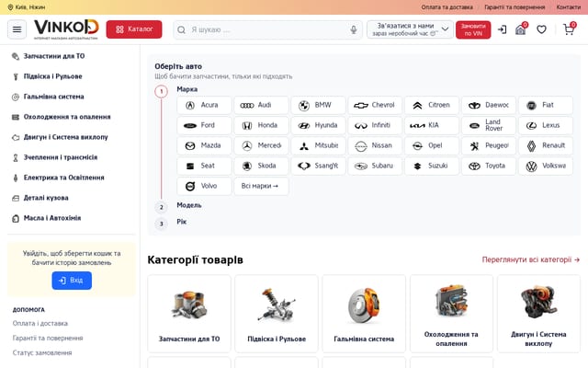Viewport: 588px width, 368px height.
Task: Select Seat brand
Action: click(x=204, y=166)
